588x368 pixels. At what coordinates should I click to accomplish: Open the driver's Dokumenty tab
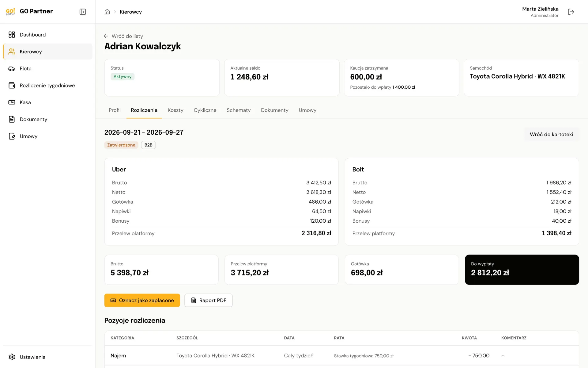pos(275,110)
